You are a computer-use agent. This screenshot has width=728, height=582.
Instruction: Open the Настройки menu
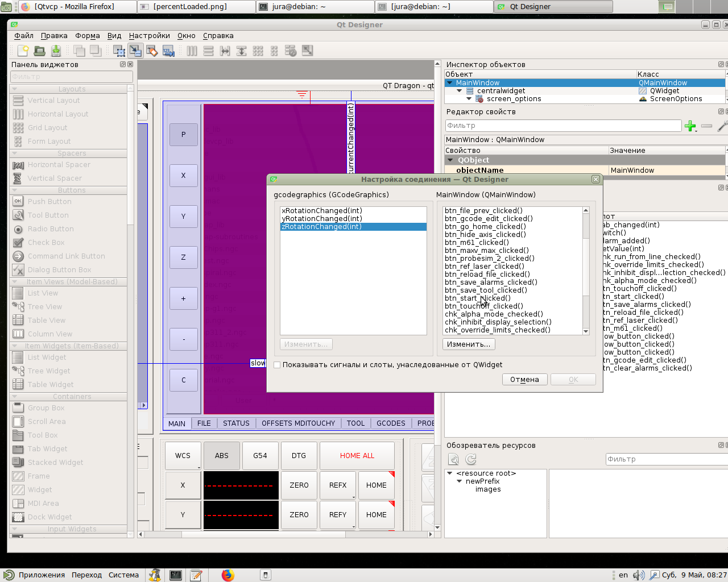pos(150,35)
